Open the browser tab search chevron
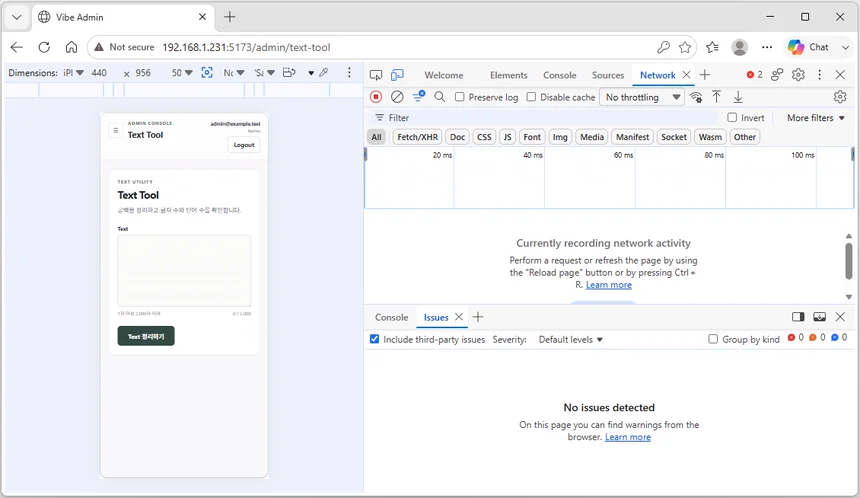The image size is (860, 498). [17, 17]
